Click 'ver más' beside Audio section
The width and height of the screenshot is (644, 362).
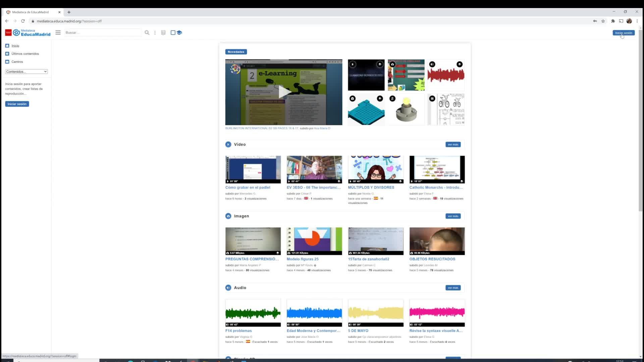tap(453, 288)
